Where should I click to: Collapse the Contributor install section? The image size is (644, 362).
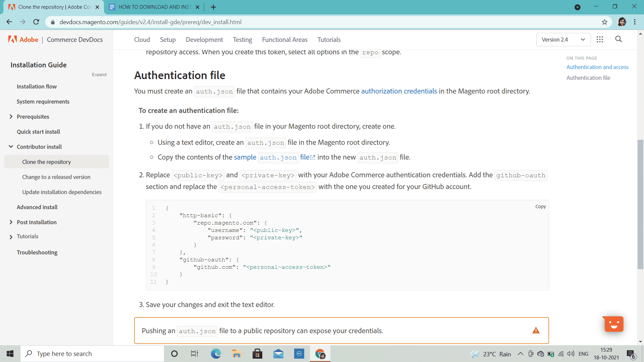[x=11, y=147]
